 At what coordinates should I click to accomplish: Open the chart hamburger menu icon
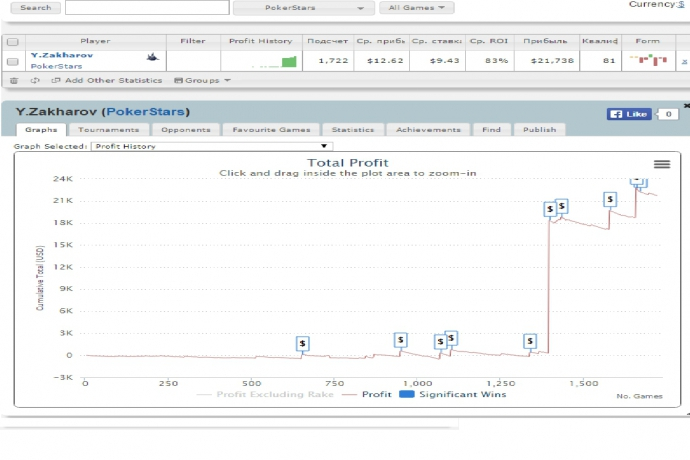click(662, 164)
